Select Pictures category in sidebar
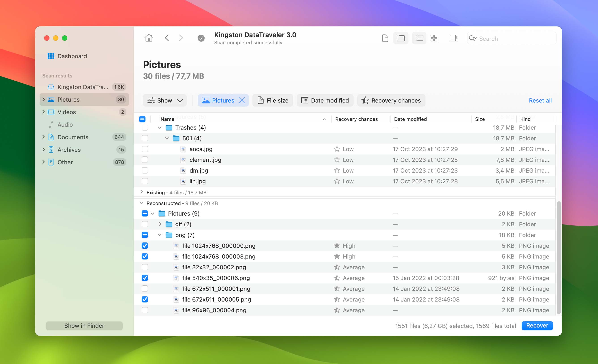 [84, 99]
